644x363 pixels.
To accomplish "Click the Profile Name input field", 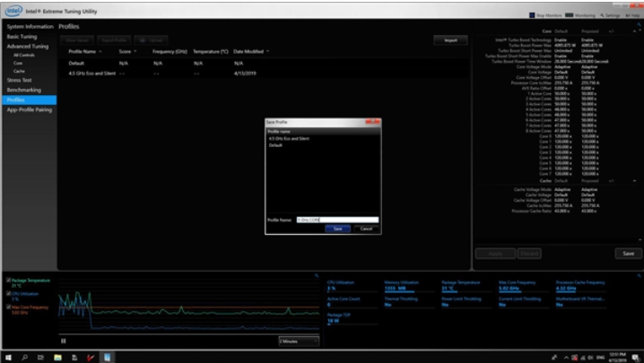I will 337,220.
